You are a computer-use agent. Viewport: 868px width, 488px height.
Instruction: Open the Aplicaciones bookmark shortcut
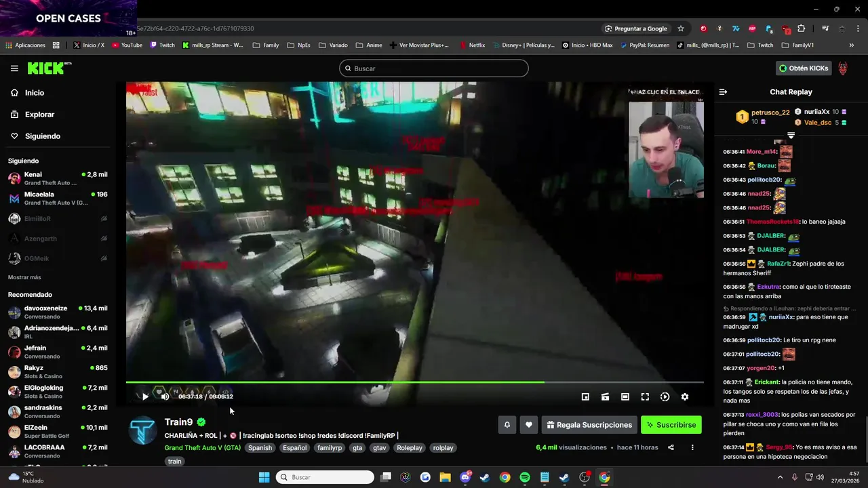click(25, 45)
